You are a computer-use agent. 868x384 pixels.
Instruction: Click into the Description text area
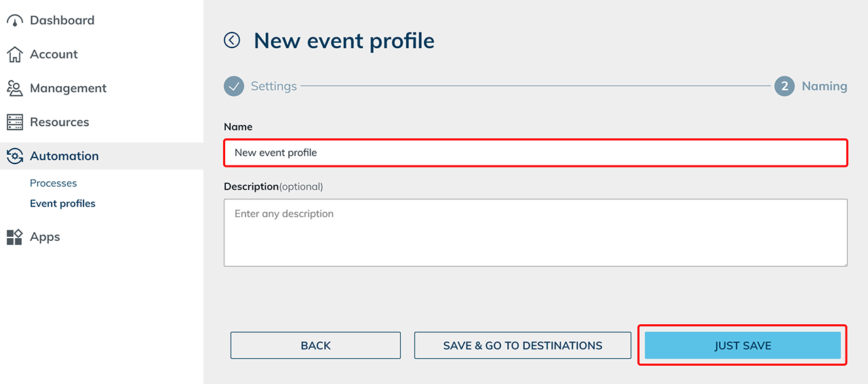(x=536, y=232)
